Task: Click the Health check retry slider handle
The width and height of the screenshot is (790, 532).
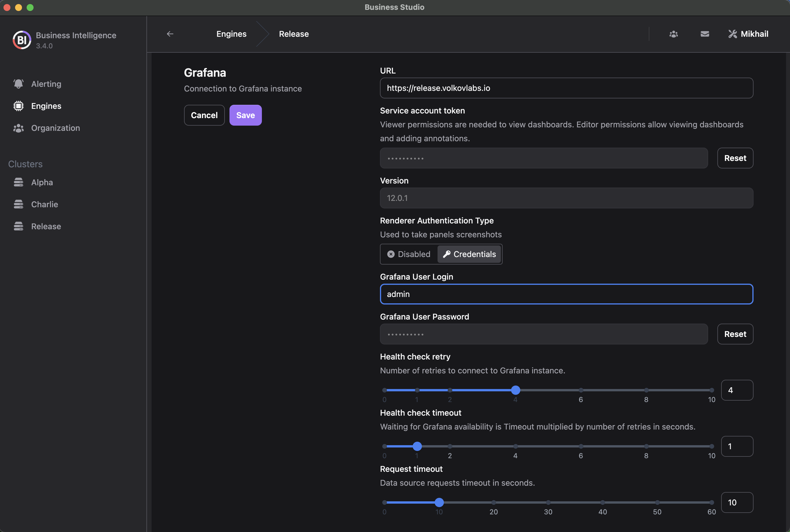Action: (x=515, y=390)
